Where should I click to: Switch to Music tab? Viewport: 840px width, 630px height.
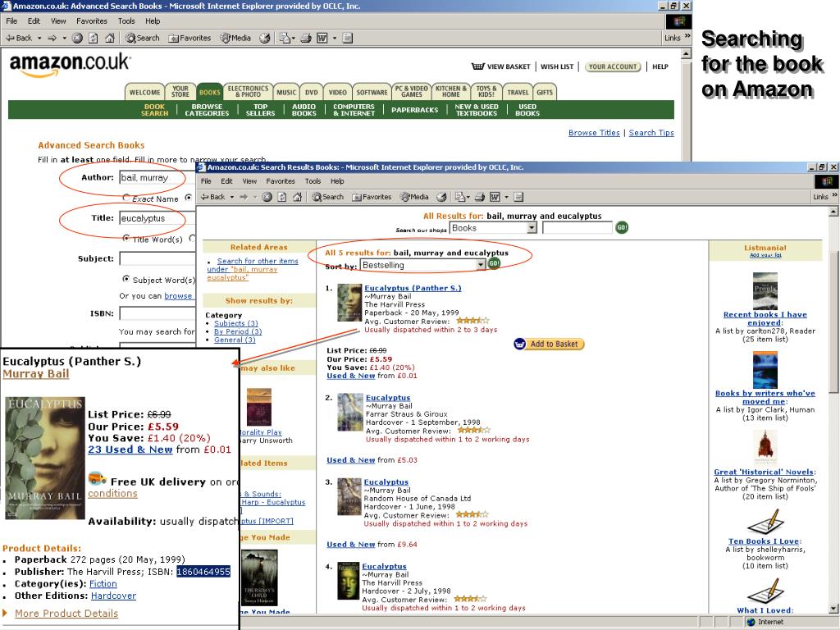(286, 92)
